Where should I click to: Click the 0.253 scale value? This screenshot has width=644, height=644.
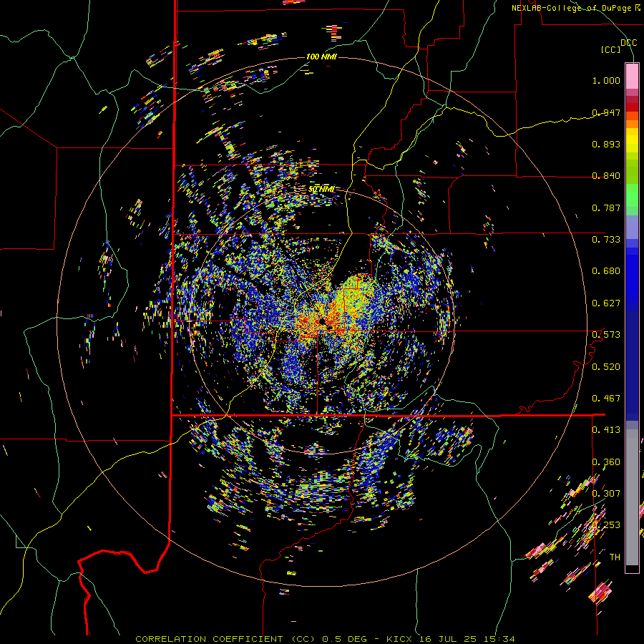[x=606, y=525]
